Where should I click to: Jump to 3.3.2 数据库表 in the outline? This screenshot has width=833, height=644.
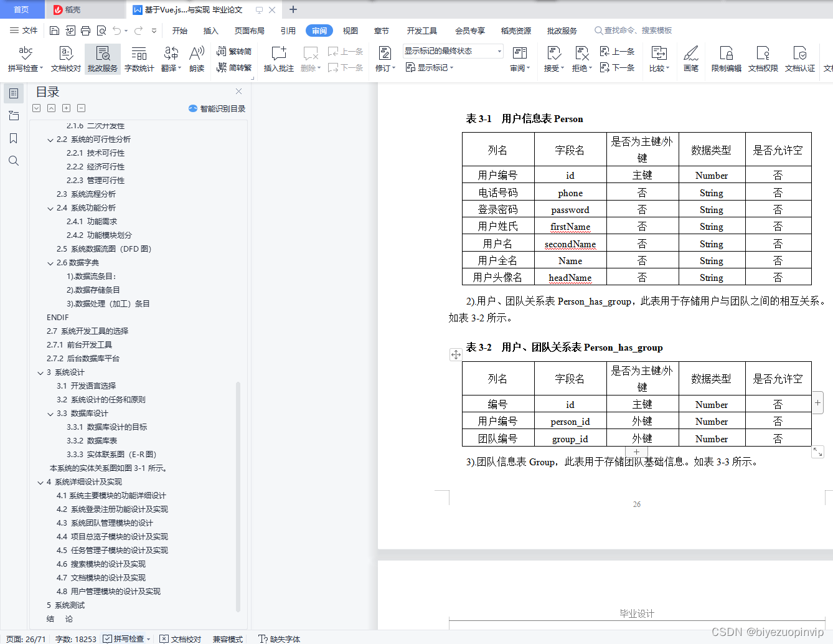pos(92,441)
